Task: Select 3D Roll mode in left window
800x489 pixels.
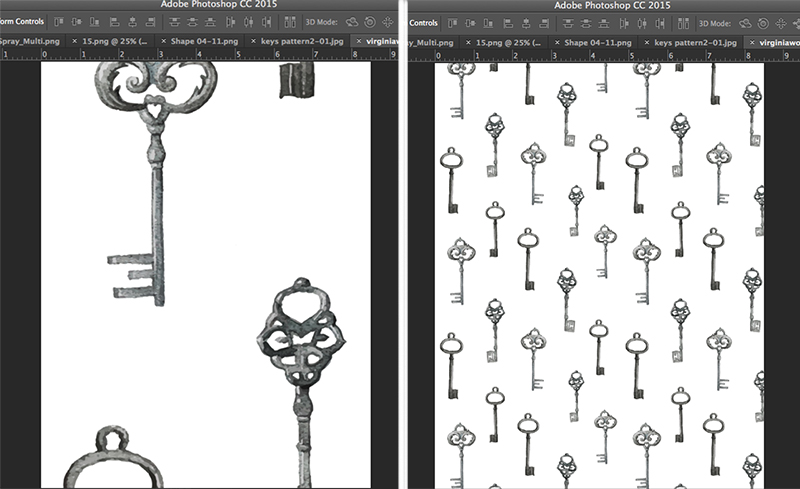Action: click(370, 22)
